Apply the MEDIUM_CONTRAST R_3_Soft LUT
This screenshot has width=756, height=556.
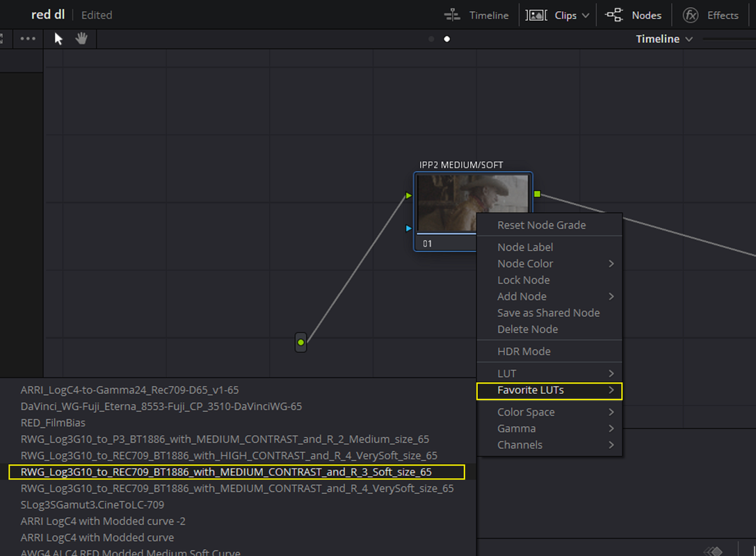pyautogui.click(x=236, y=472)
